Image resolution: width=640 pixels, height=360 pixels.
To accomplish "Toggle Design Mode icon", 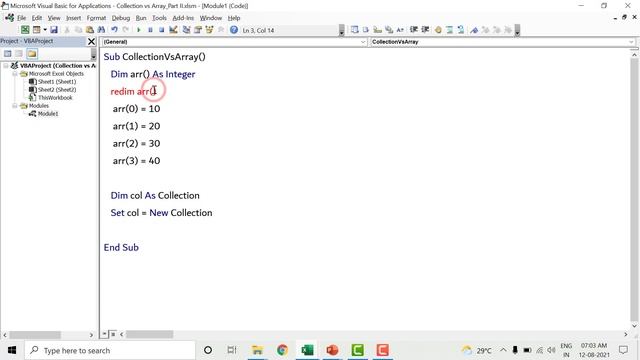I will tap(173, 30).
